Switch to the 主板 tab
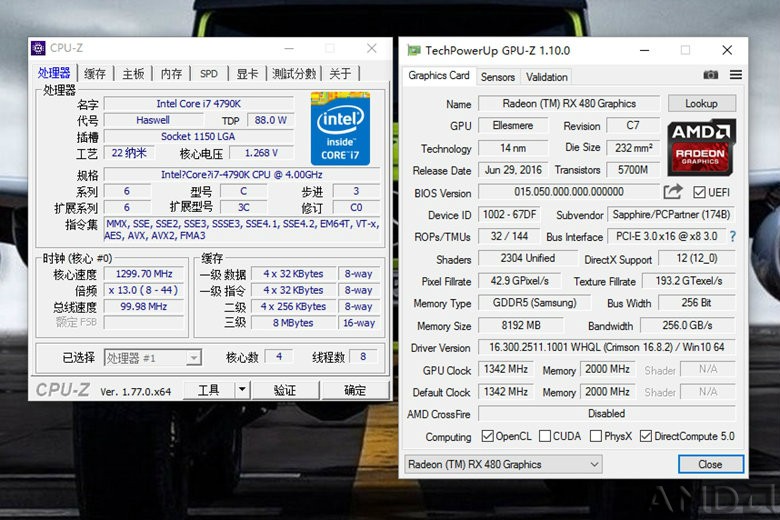Image resolution: width=780 pixels, height=520 pixels. [133, 74]
